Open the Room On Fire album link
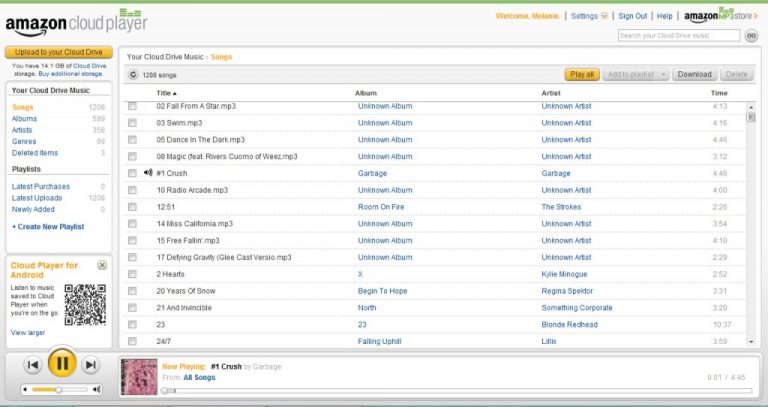The height and width of the screenshot is (407, 768). pyautogui.click(x=381, y=207)
